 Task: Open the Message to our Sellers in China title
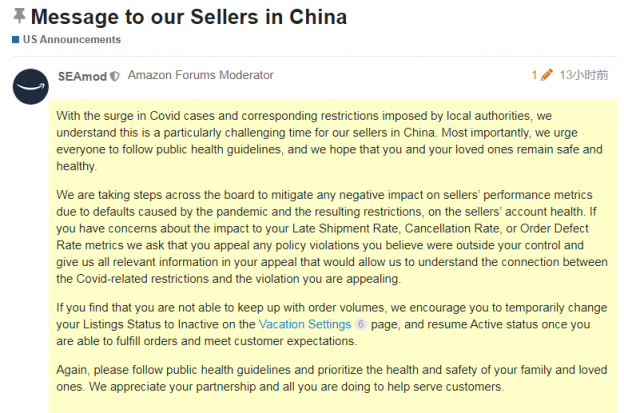click(x=189, y=17)
